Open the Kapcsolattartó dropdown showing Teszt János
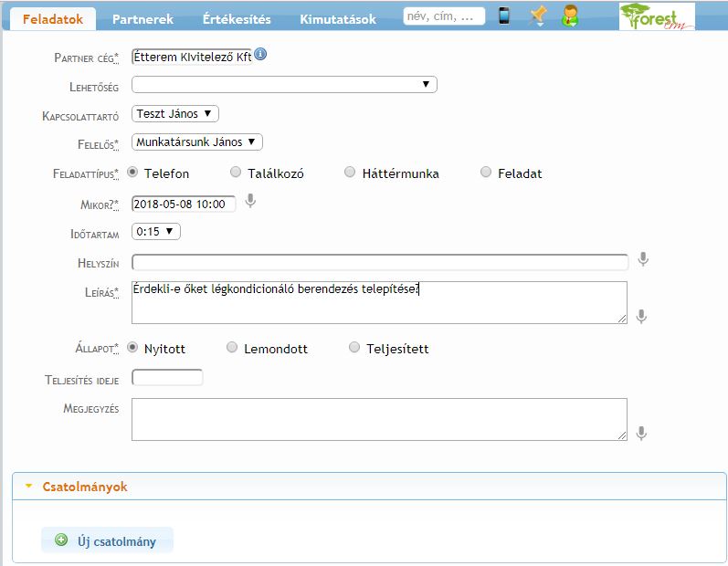 pyautogui.click(x=175, y=114)
